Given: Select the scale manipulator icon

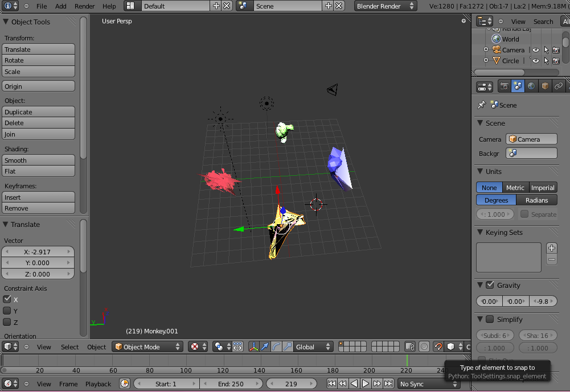Looking at the screenshot, I should (288, 346).
